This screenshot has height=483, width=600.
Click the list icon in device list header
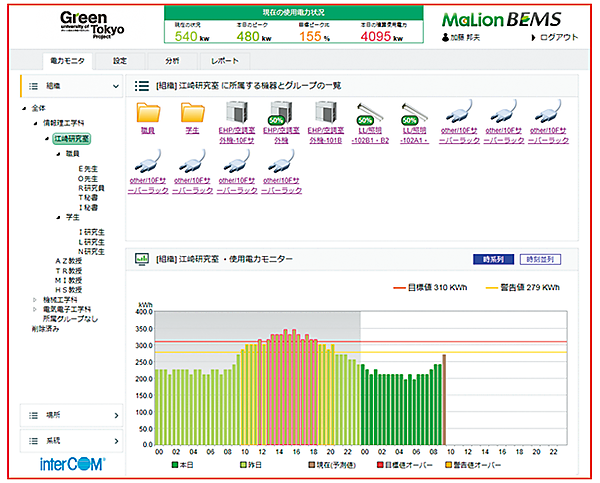pos(142,87)
